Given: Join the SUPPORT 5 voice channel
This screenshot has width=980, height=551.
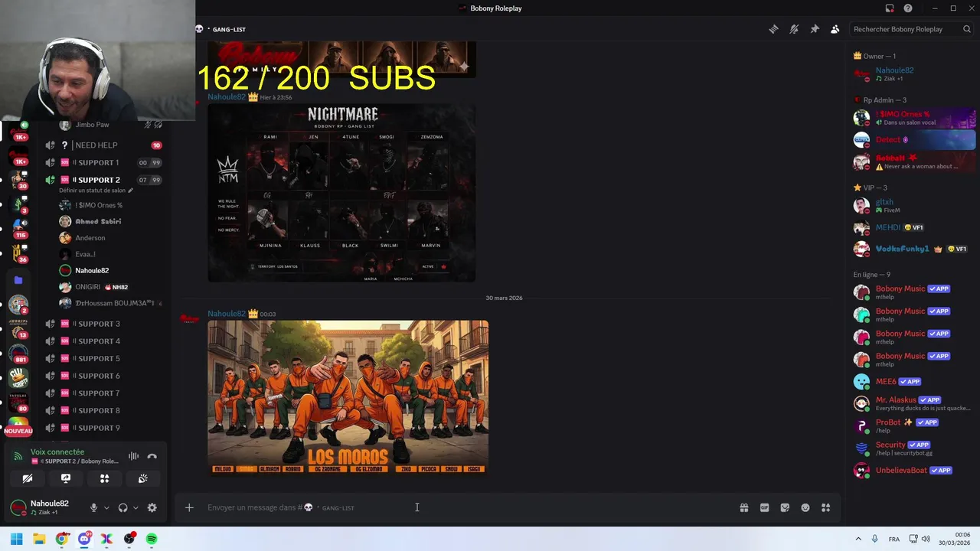Looking at the screenshot, I should [103, 358].
